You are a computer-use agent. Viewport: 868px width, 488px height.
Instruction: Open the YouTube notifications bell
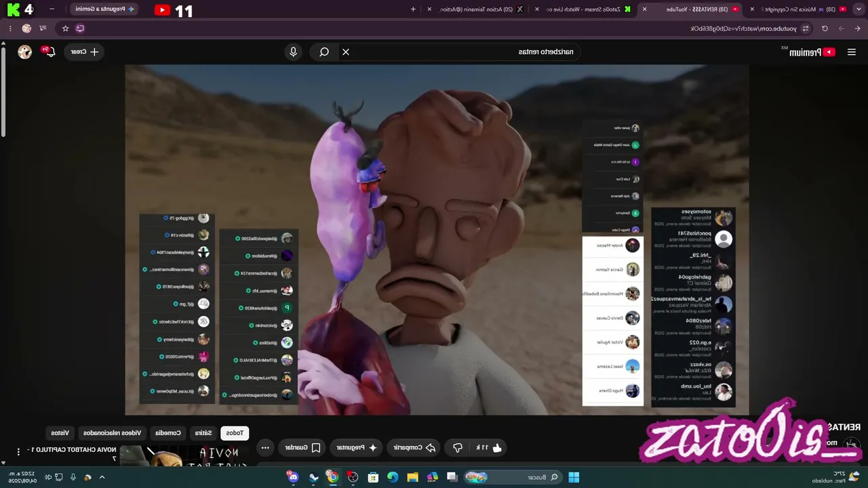(49, 52)
